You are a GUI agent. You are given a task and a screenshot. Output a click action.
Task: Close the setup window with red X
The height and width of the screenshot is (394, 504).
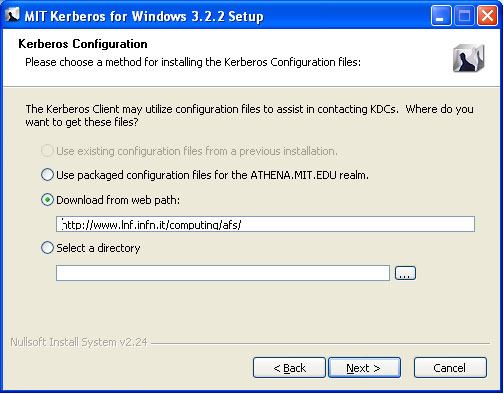coord(487,16)
